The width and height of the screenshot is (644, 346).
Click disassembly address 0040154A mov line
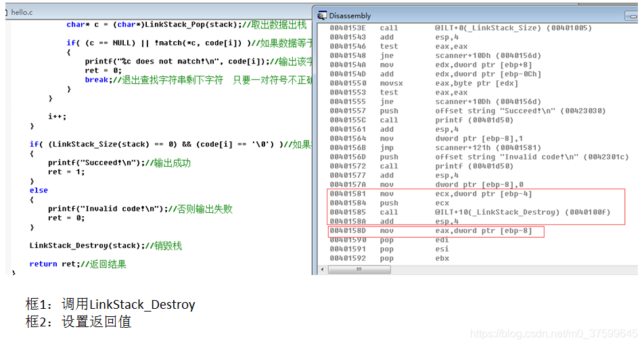click(430, 65)
